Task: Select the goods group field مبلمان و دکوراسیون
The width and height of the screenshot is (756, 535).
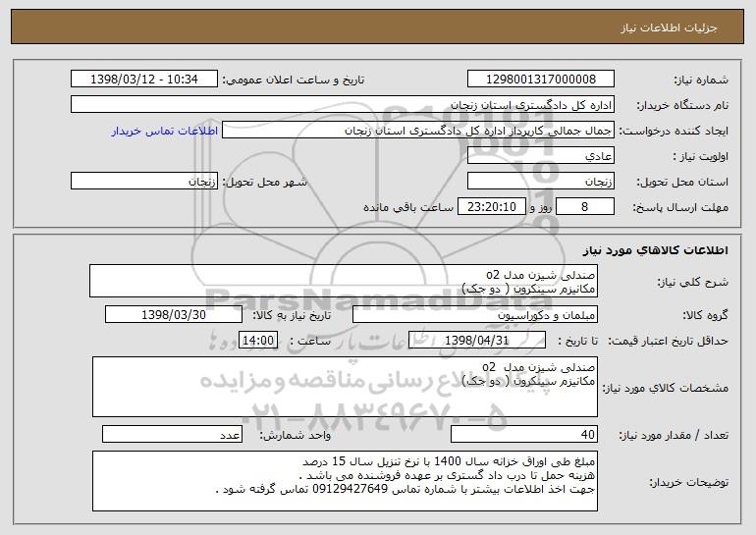Action: (x=475, y=315)
